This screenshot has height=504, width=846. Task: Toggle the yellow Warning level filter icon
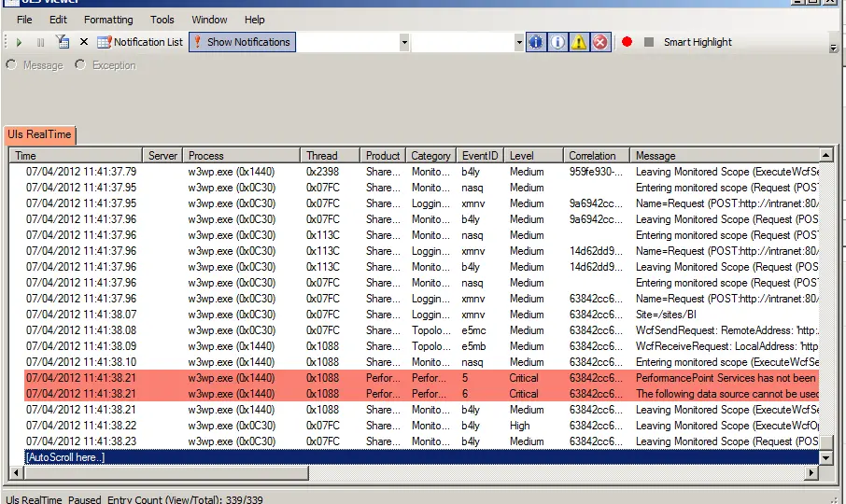click(579, 42)
